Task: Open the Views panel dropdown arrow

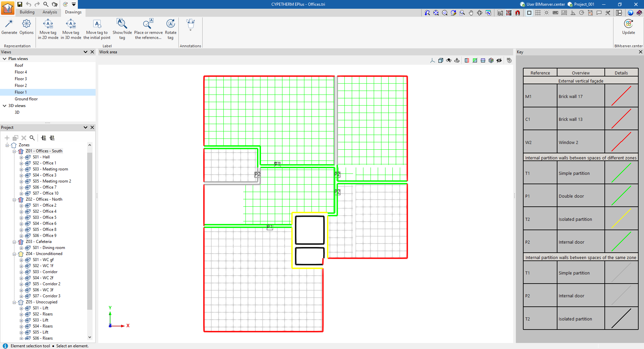Action: pos(86,52)
